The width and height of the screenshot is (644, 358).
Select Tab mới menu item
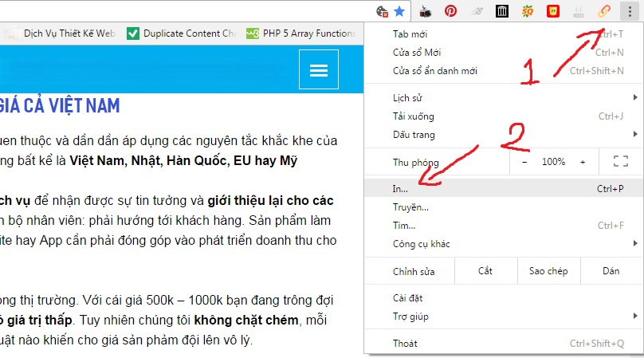click(504, 34)
